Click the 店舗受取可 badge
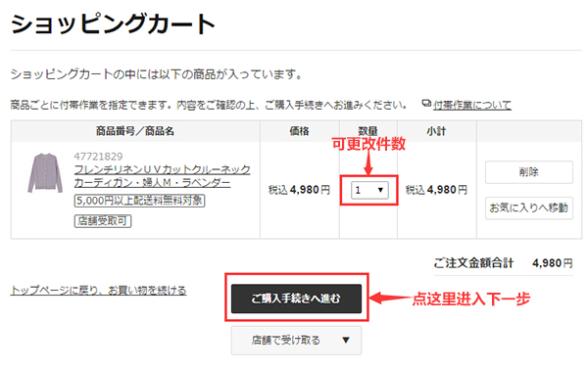The height and width of the screenshot is (369, 588). pyautogui.click(x=103, y=221)
